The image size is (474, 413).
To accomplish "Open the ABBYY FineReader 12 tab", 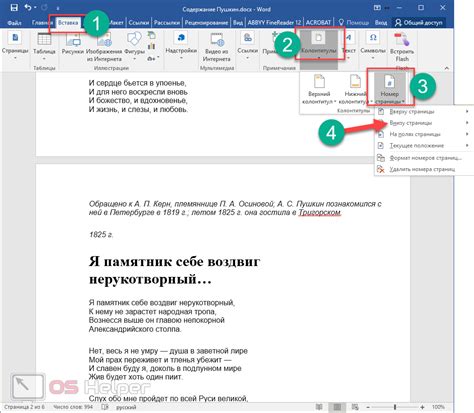I will 274,23.
